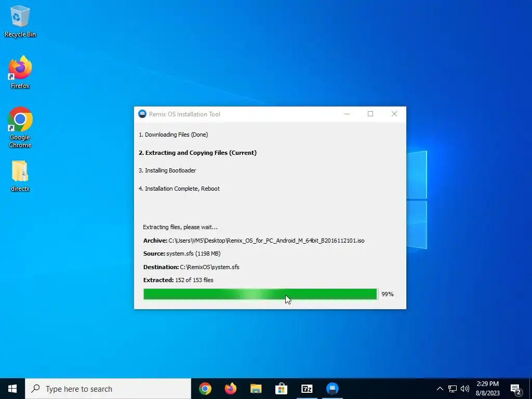Open the network status tray icon
This screenshot has width=532, height=399.
[453, 389]
